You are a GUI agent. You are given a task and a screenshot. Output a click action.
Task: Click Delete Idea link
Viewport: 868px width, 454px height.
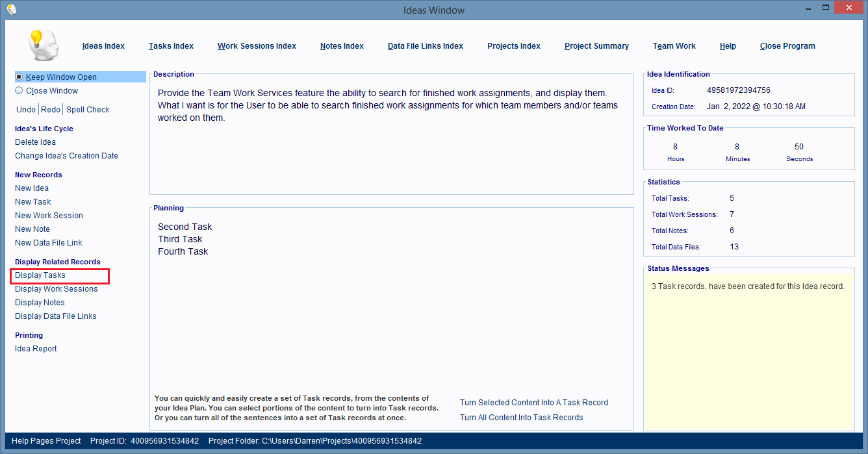(35, 142)
